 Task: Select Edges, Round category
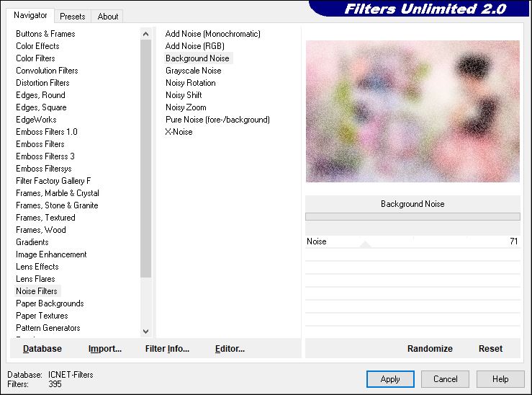41,94
